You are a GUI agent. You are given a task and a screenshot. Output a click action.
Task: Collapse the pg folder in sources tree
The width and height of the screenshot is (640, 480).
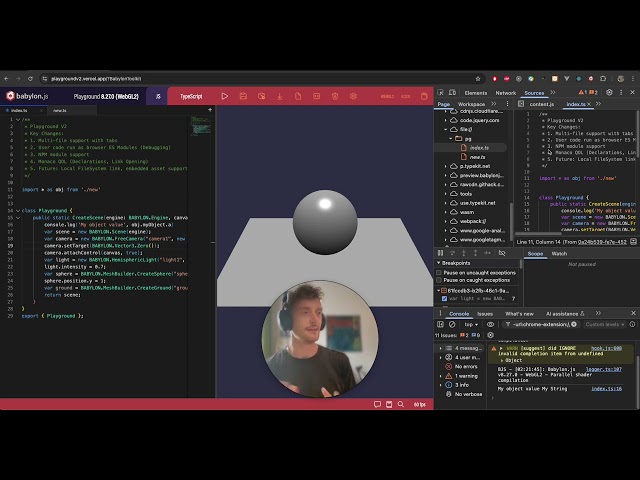point(451,138)
